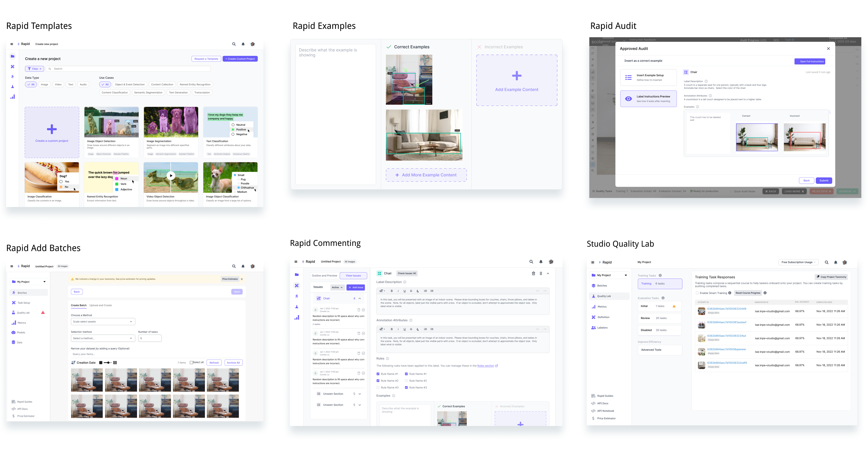The height and width of the screenshot is (449, 868).
Task: Open My Project dropdown in Studio Quality Lab
Action: (x=610, y=276)
